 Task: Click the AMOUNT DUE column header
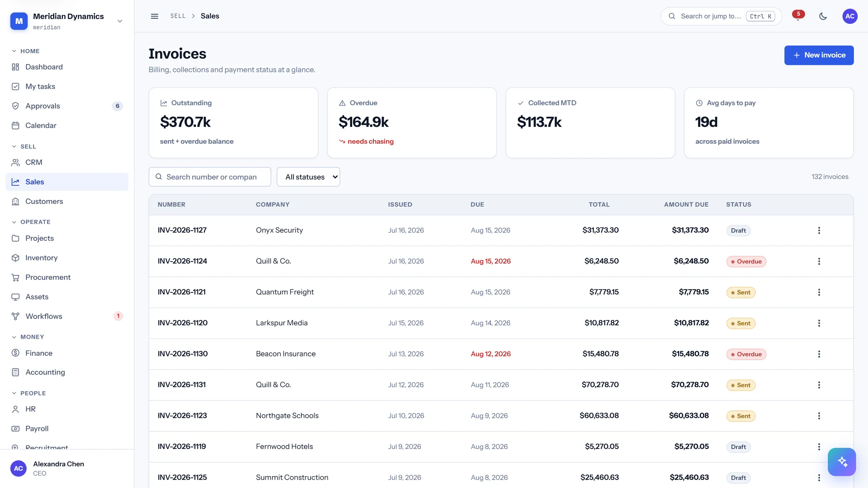point(686,205)
